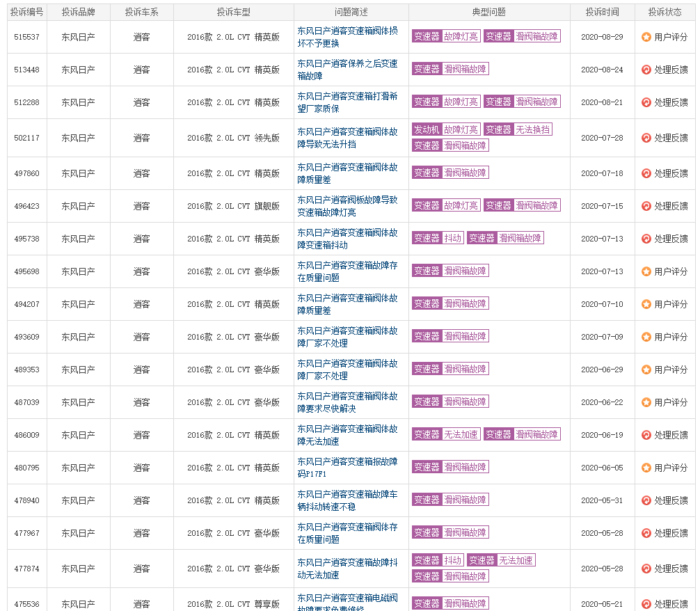Click the 投诉状态 column header
This screenshot has height=611, width=700.
[665, 13]
